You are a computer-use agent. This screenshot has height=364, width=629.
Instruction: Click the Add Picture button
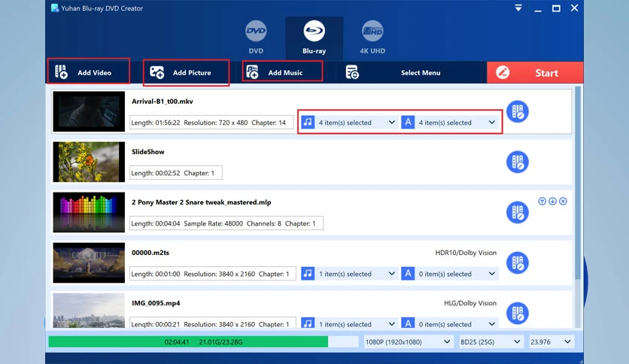[x=186, y=72]
